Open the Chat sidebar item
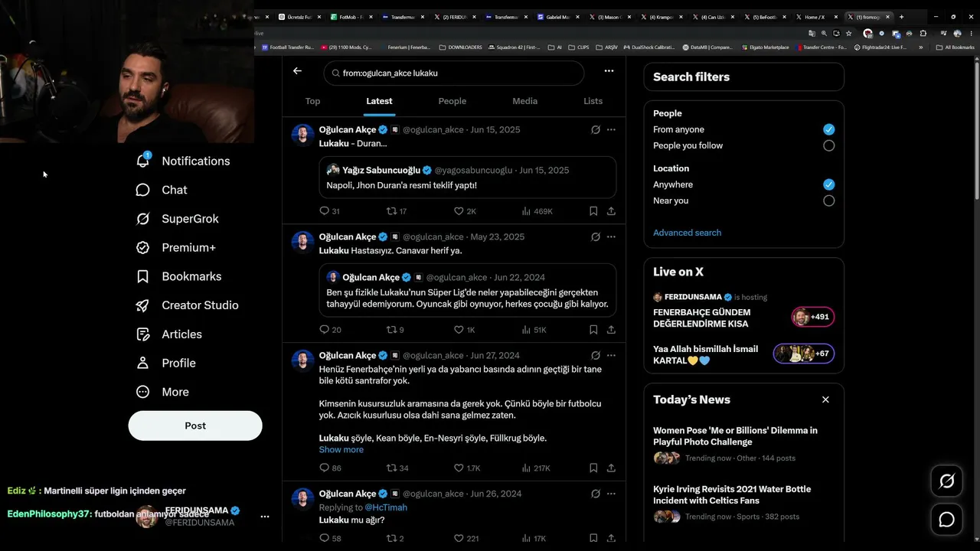Viewport: 980px width, 551px height. tap(162, 190)
